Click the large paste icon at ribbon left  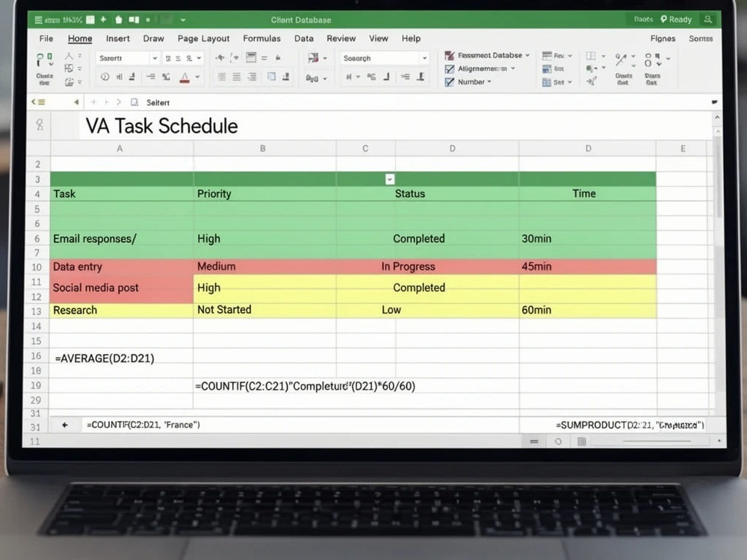tap(44, 60)
